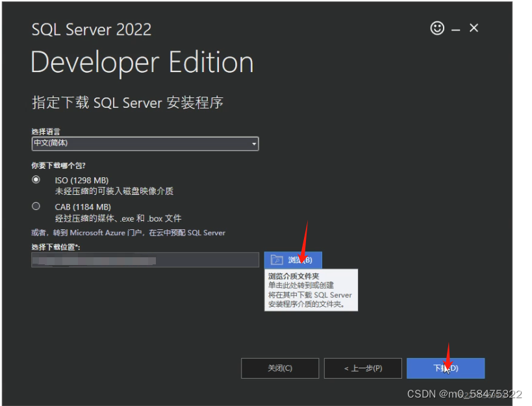
Task: Choose the CAB (1184 MB) package option
Action: click(36, 206)
